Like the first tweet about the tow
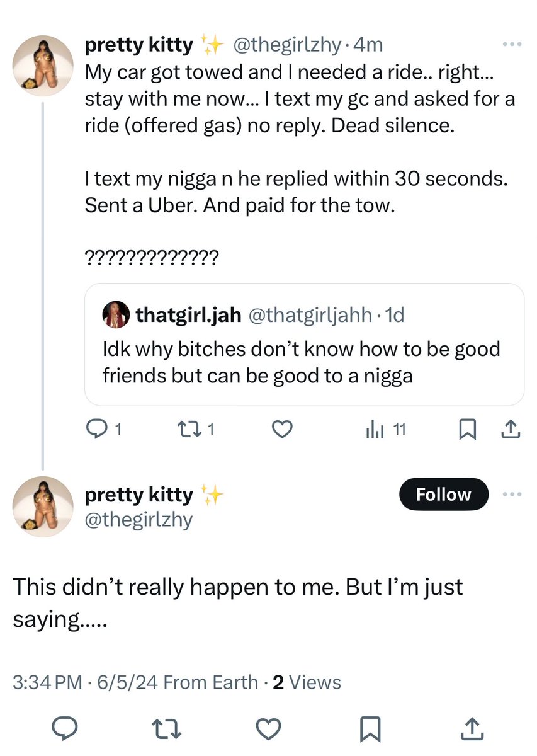The image size is (537, 756). 283,430
